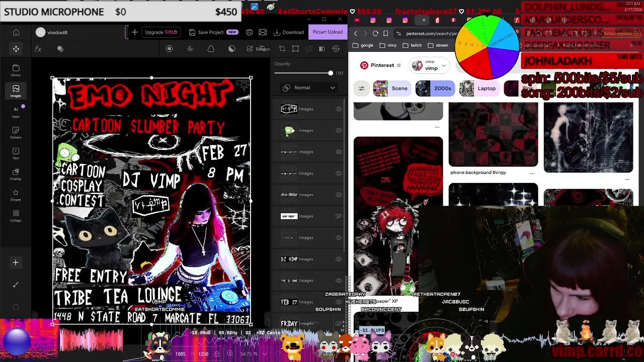
Task: Filter Pinterest results by Laptop
Action: 479,88
